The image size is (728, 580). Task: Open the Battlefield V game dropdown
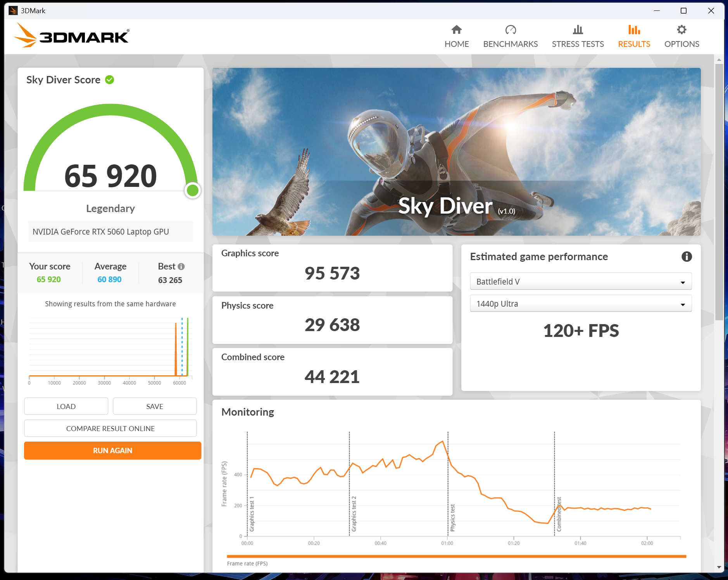[581, 281]
